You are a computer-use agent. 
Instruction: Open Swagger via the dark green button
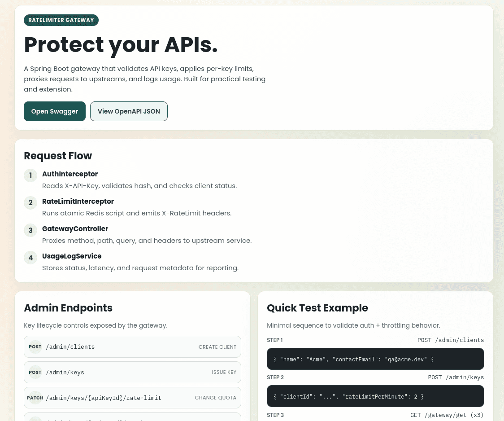click(55, 111)
